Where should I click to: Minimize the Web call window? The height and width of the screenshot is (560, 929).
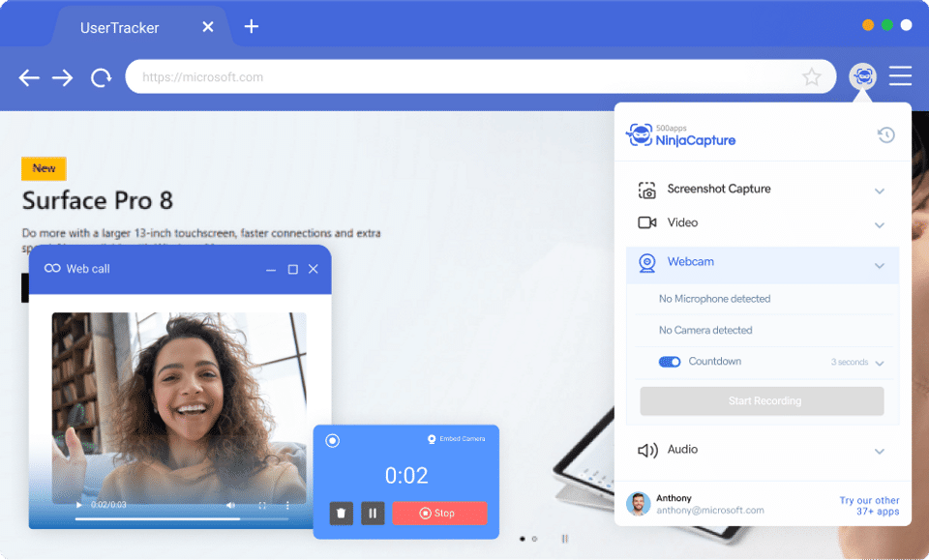pyautogui.click(x=271, y=269)
